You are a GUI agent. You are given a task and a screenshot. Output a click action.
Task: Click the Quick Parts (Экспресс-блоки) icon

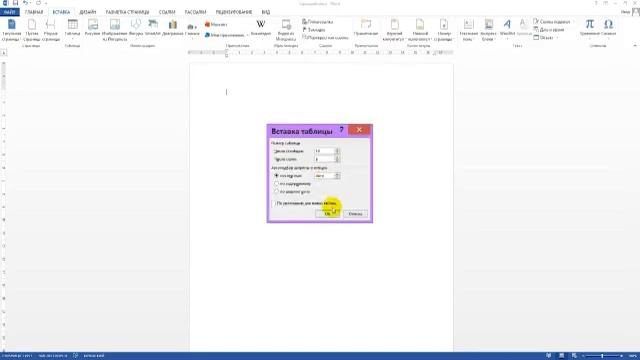(489, 24)
